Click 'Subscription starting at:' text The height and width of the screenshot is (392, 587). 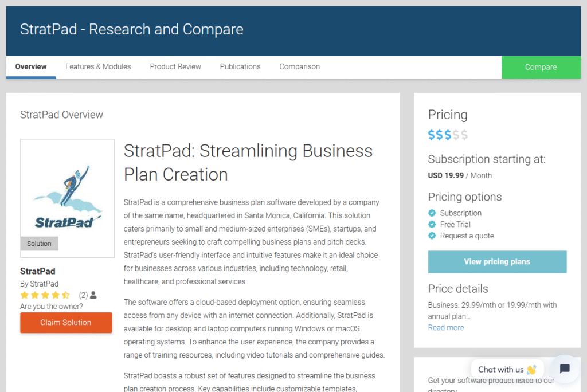(487, 159)
